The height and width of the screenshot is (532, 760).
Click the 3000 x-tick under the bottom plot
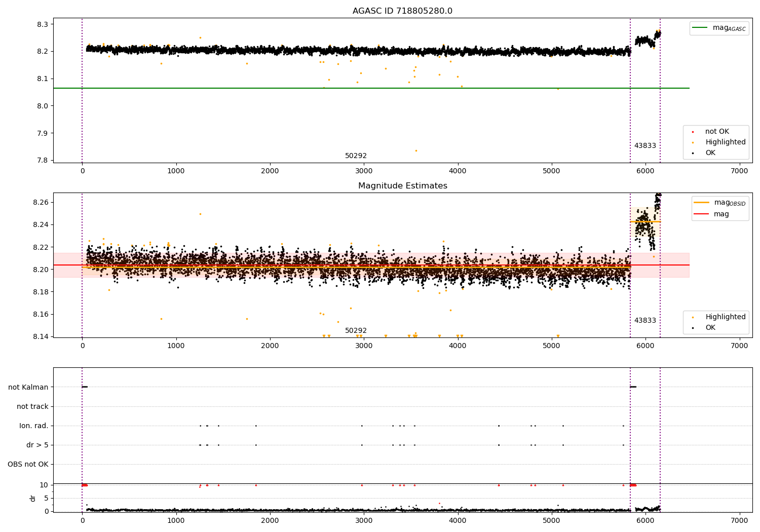click(364, 520)
